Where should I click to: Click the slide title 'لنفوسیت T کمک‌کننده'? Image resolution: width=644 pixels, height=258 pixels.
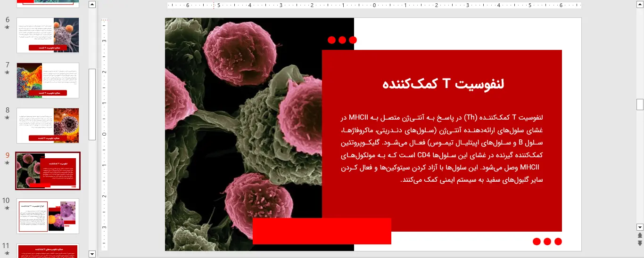click(x=443, y=84)
